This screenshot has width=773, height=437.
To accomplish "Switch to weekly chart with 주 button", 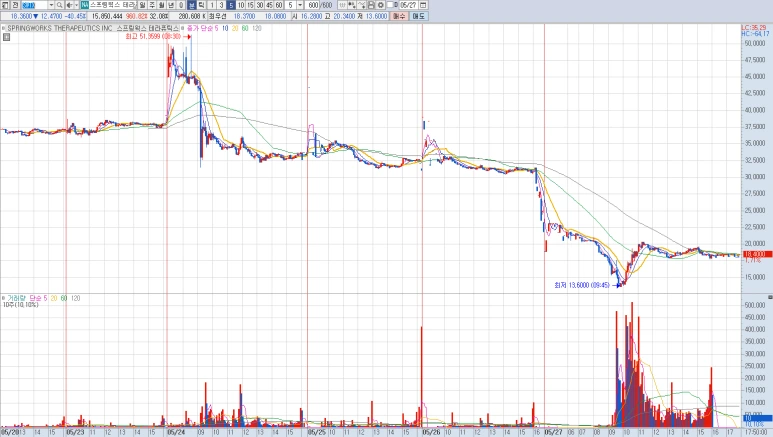I will point(152,5).
